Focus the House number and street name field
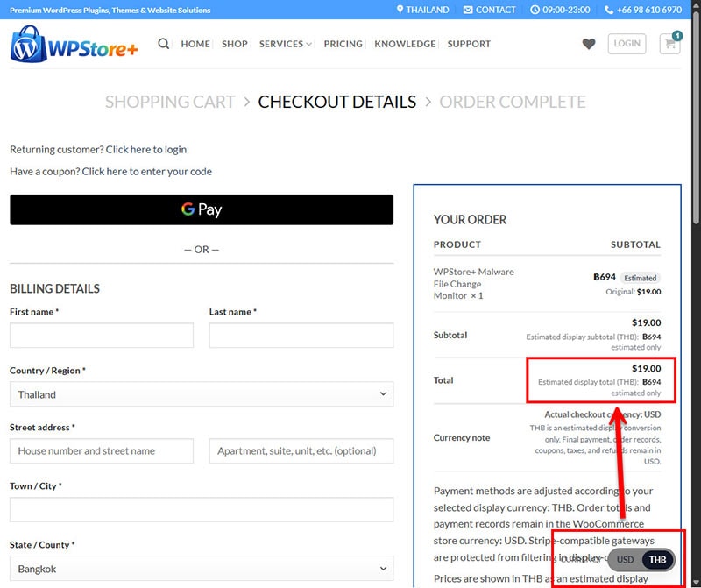The width and height of the screenshot is (701, 588). (102, 450)
